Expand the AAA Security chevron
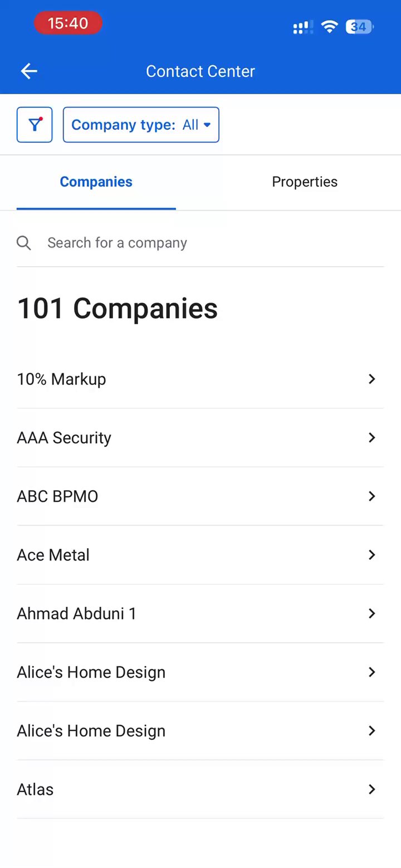Image resolution: width=401 pixels, height=868 pixels. click(372, 437)
